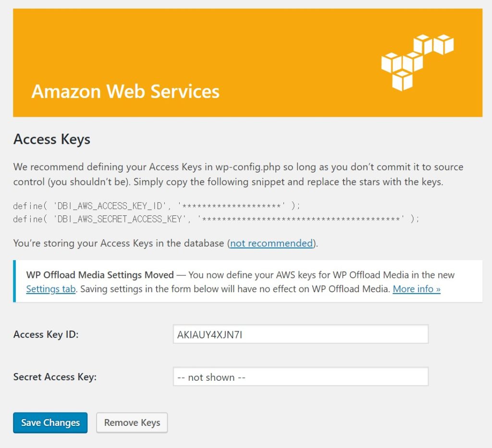Click the "Amazon Web Services" banner title
Image resolution: width=492 pixels, height=448 pixels.
tap(125, 91)
